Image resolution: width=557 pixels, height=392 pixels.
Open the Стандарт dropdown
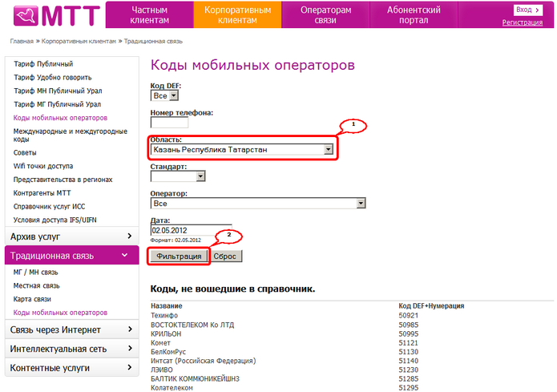tap(178, 176)
